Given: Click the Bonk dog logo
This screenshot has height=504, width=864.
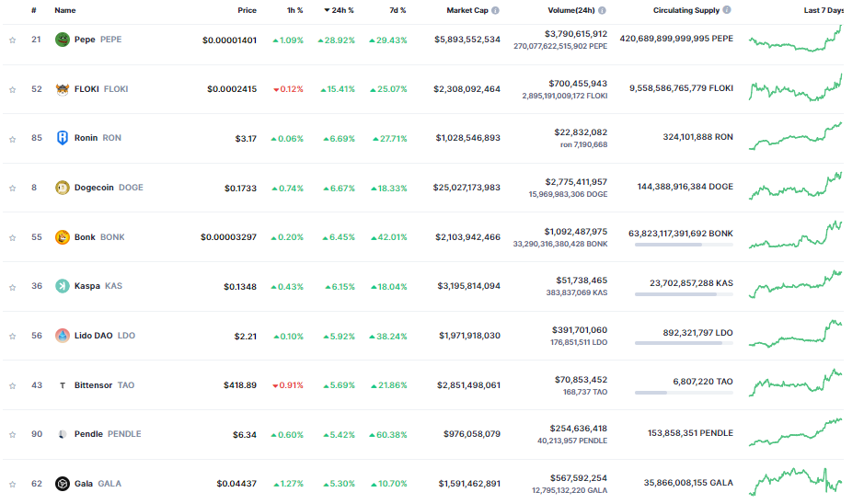Looking at the screenshot, I should pos(63,237).
